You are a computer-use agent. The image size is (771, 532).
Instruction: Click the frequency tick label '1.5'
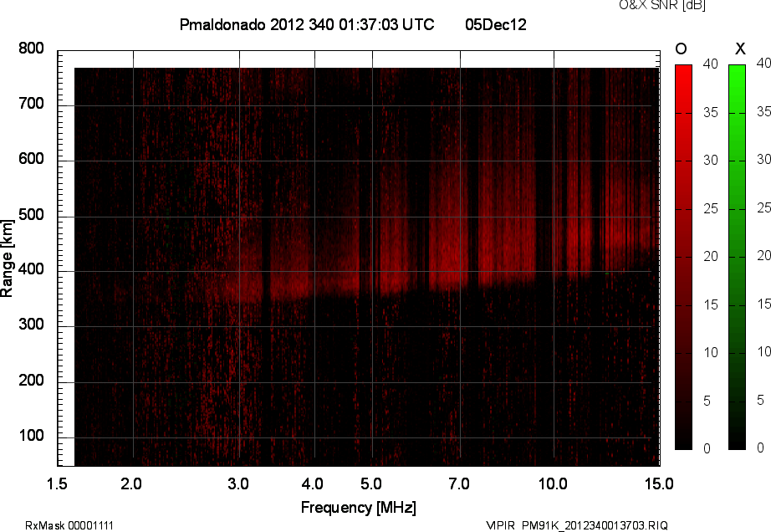click(x=57, y=483)
